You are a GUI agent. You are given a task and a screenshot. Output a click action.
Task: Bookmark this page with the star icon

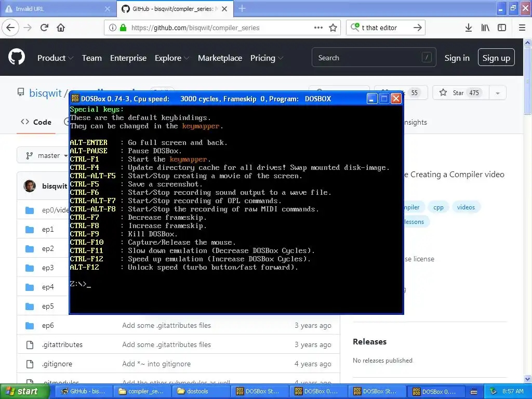(333, 28)
